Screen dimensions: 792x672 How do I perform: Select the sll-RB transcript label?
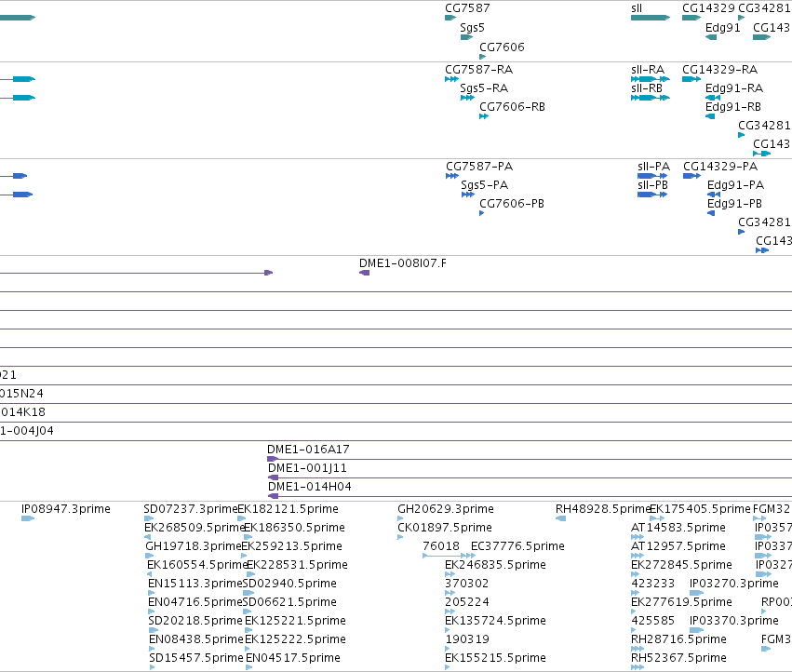647,87
